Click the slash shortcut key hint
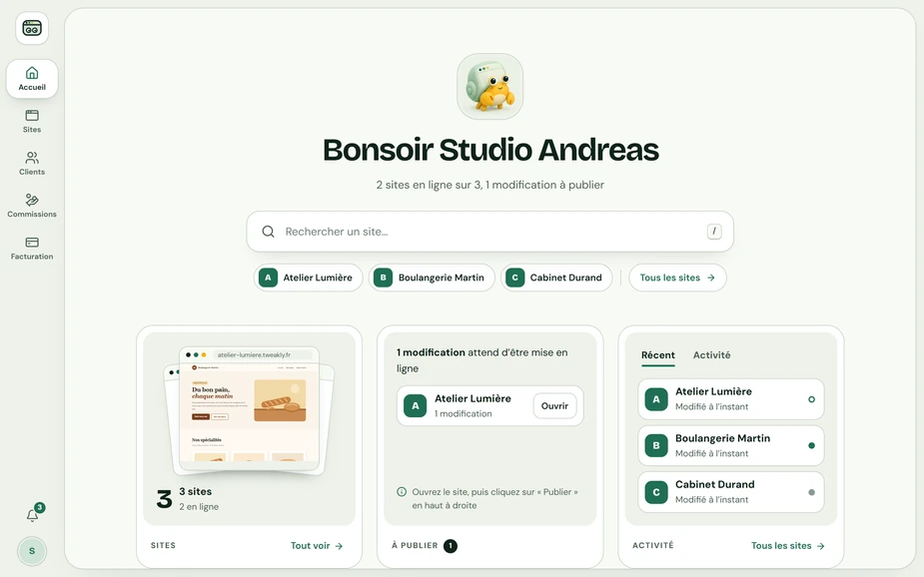The height and width of the screenshot is (577, 924). click(714, 232)
